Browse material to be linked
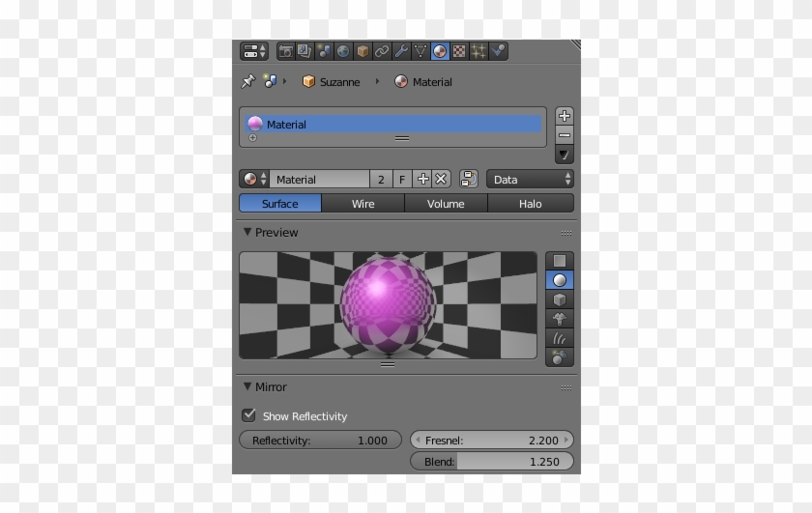This screenshot has width=812, height=513. (255, 179)
